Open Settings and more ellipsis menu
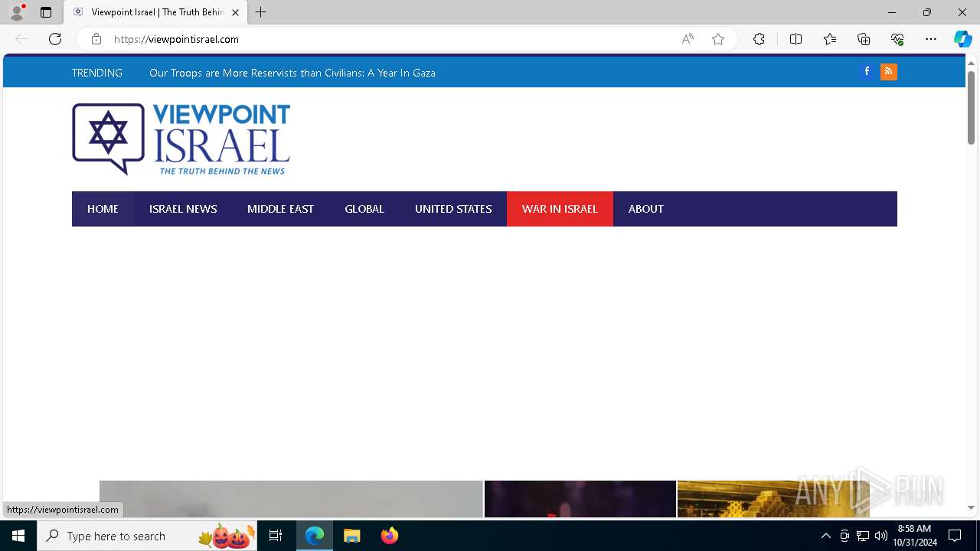 point(931,39)
